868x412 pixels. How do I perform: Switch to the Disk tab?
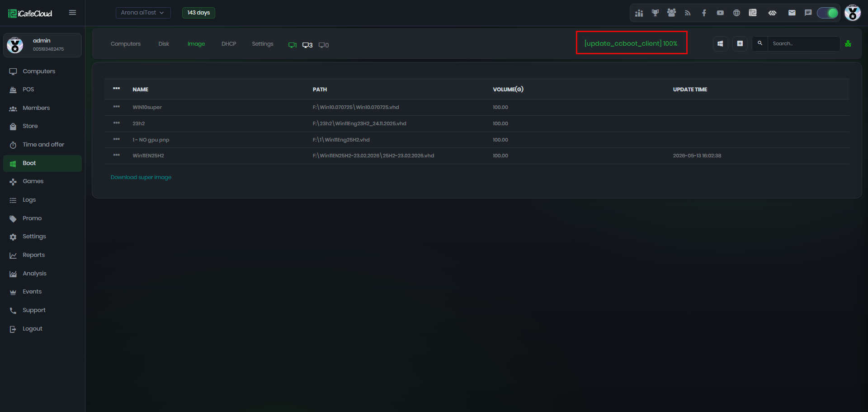click(x=164, y=44)
